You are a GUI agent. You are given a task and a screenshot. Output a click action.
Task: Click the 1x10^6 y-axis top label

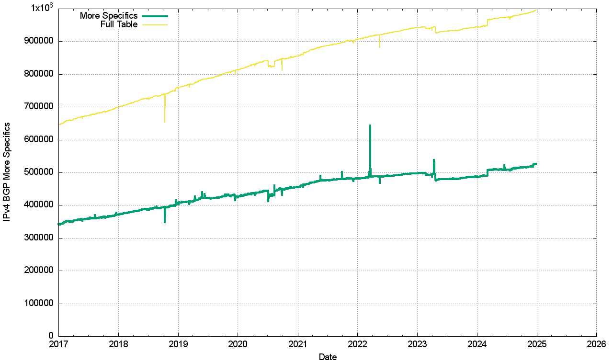[x=42, y=8]
